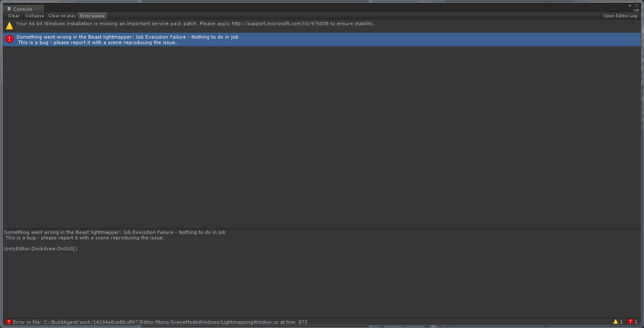
Task: Click the yellow warning icon in service pack row
Action: (x=9, y=26)
